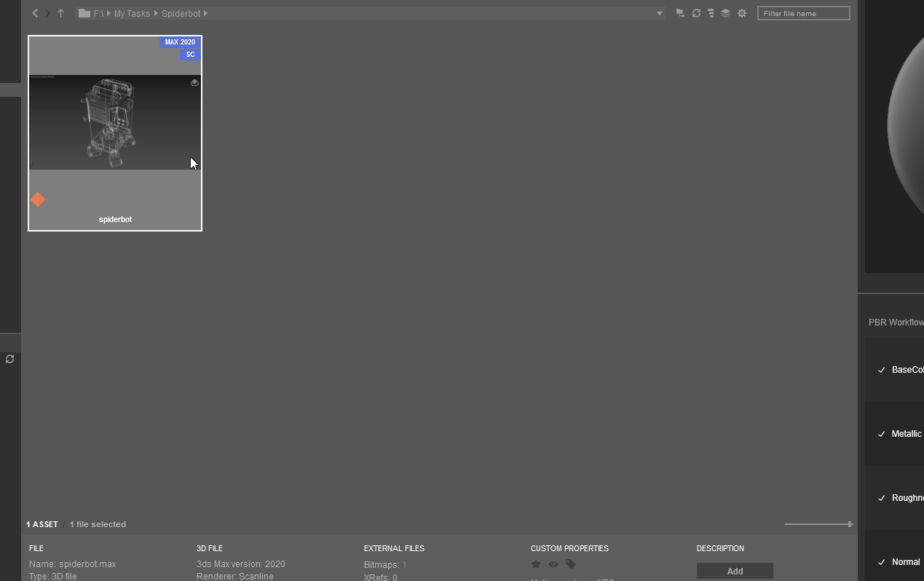The width and height of the screenshot is (924, 581).
Task: Toggle the favorite star property
Action: pos(536,564)
